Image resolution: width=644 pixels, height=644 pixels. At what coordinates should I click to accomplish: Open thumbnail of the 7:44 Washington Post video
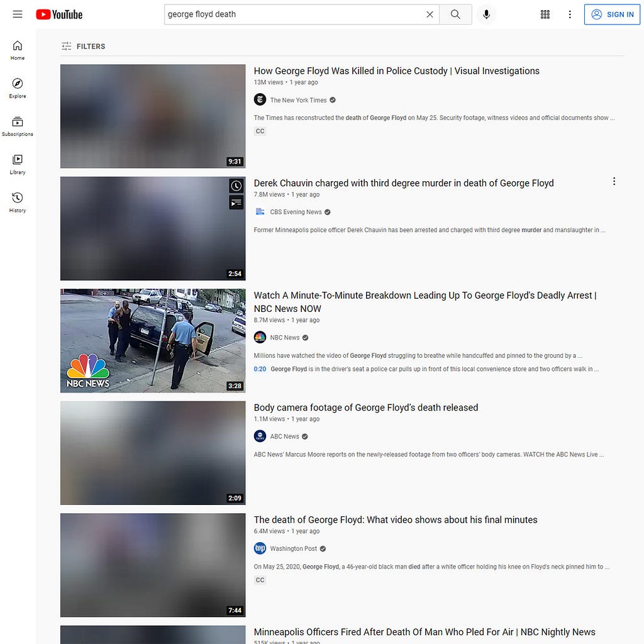click(x=153, y=565)
